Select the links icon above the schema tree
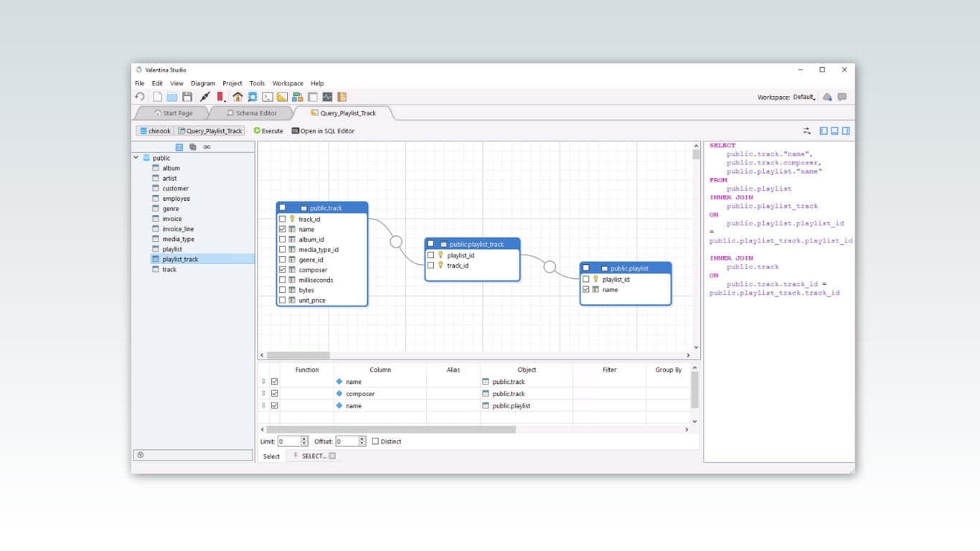This screenshot has width=980, height=551. 208,147
